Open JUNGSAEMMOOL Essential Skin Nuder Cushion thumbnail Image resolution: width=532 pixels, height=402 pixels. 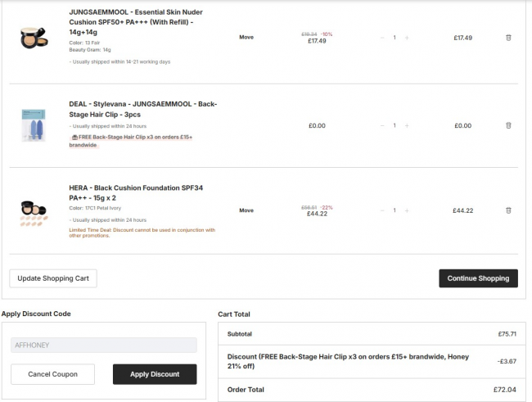34,38
